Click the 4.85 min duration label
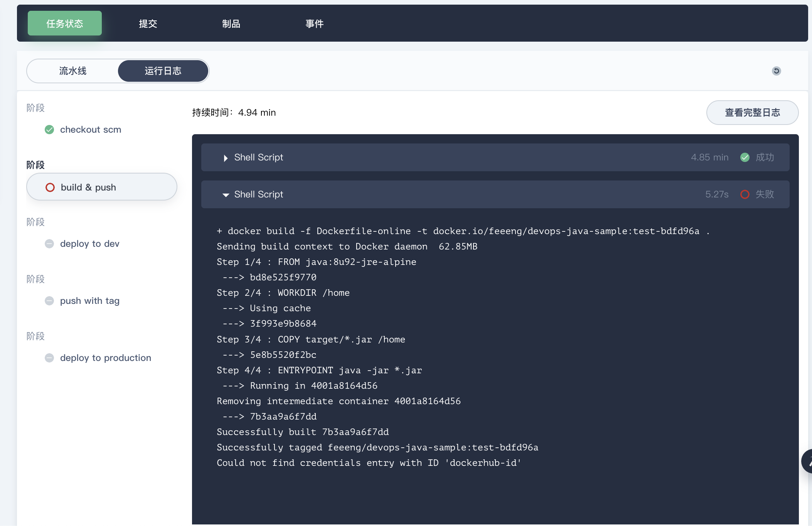 [709, 157]
